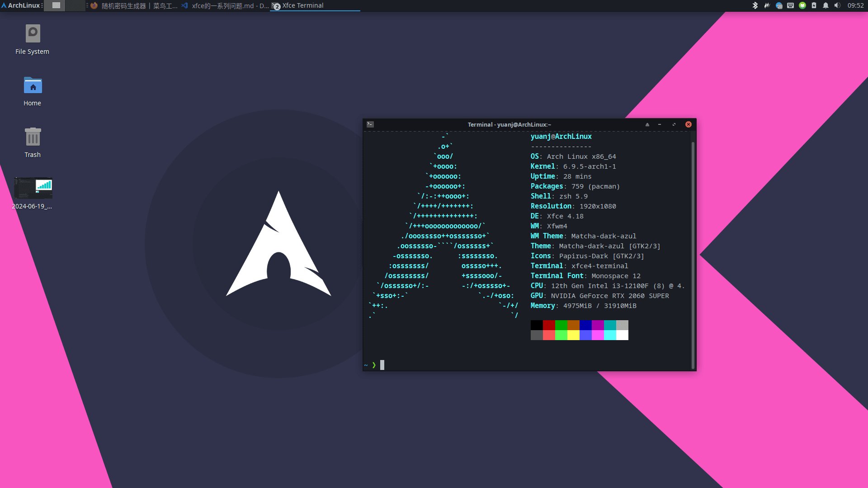Open the volume speaker icon

(x=837, y=5)
